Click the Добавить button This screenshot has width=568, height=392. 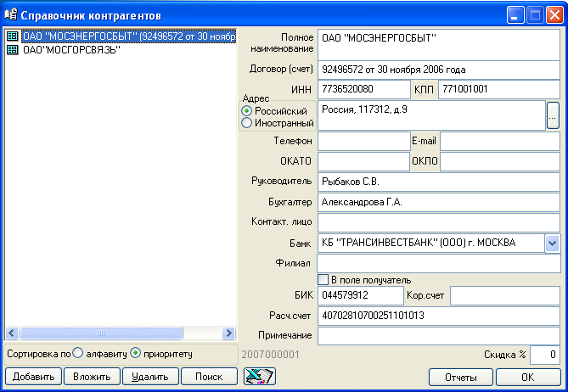tap(33, 377)
